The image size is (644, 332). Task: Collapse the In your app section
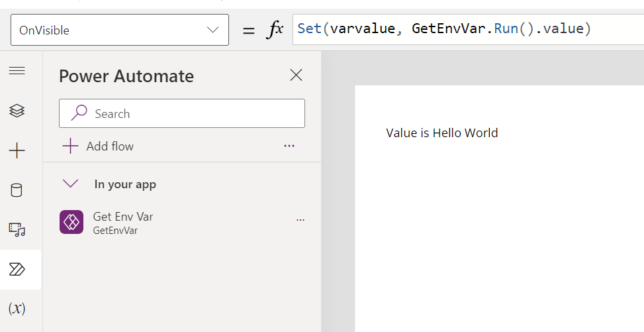click(x=71, y=184)
